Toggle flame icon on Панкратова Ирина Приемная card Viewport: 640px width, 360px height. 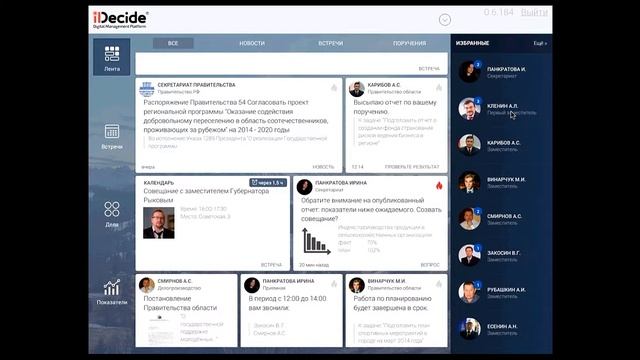(334, 284)
